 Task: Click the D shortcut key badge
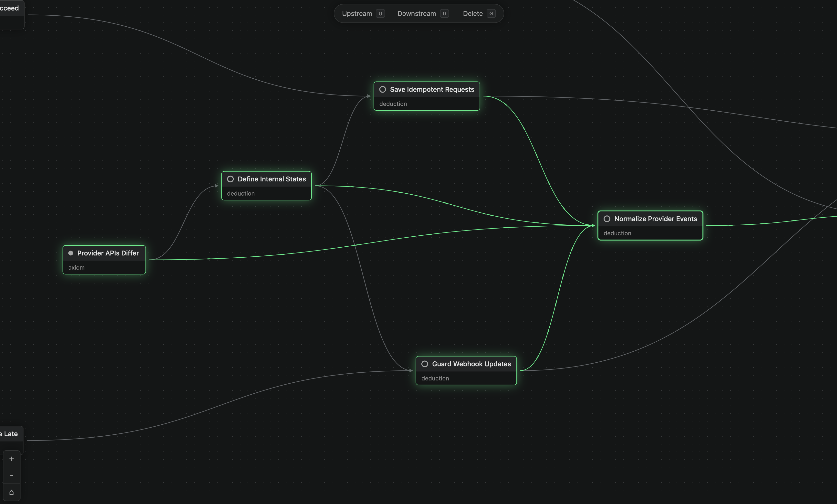pyautogui.click(x=444, y=14)
